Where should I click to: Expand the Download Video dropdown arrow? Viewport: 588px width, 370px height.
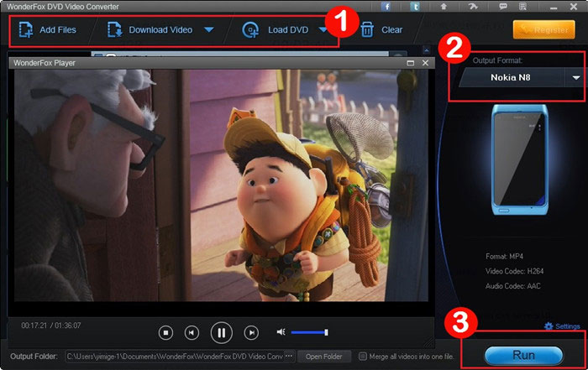pos(209,29)
